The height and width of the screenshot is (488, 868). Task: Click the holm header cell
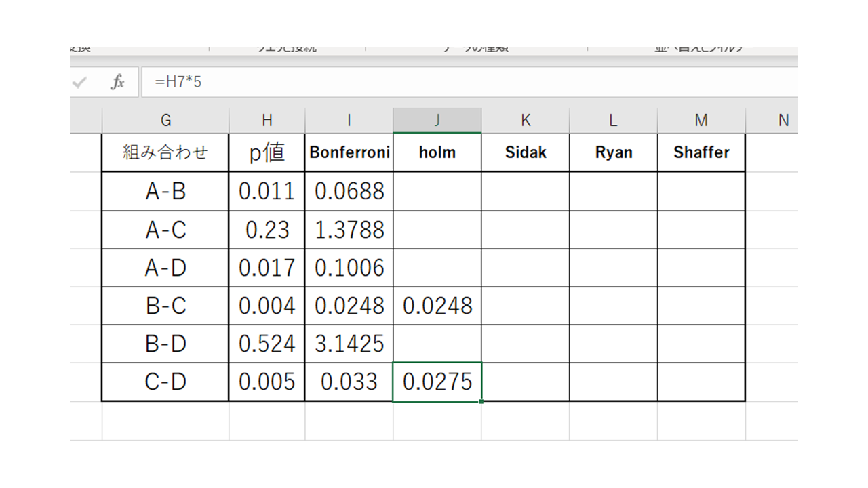437,152
